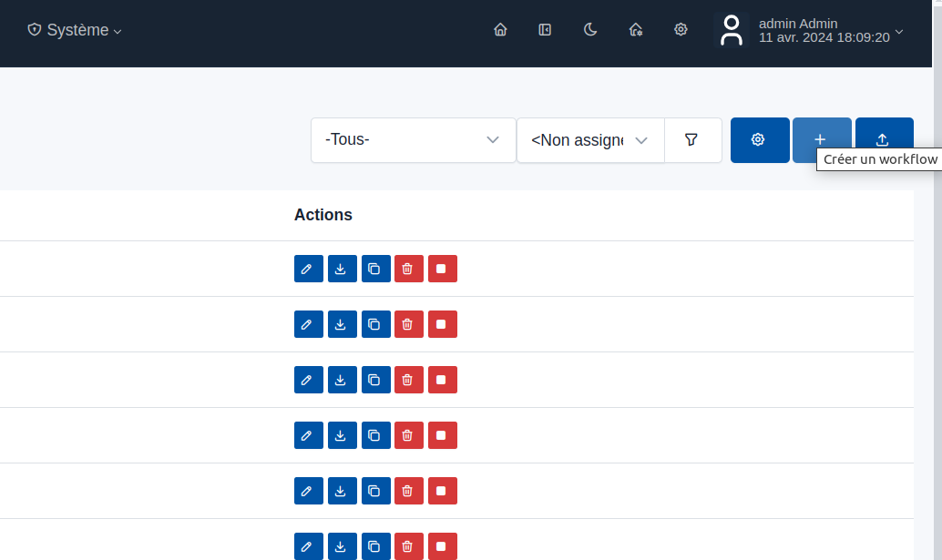Click the settings gear in the top navigation

(x=681, y=29)
